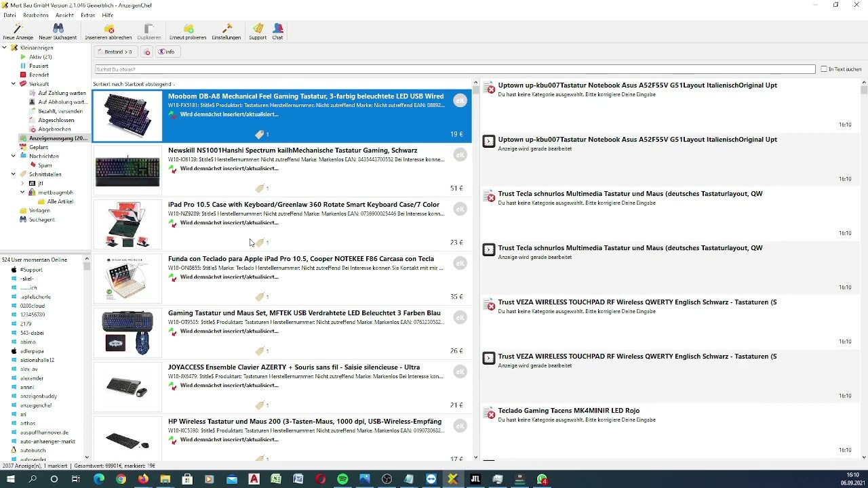Image resolution: width=868 pixels, height=488 pixels.
Task: Open the Beendet tree entry
Action: [39, 75]
